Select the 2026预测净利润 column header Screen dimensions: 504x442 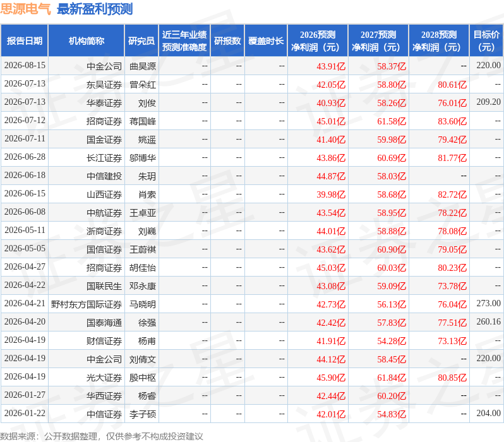tap(318, 41)
